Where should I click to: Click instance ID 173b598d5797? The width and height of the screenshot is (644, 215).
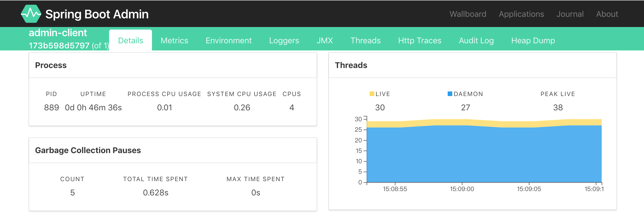[x=59, y=46]
